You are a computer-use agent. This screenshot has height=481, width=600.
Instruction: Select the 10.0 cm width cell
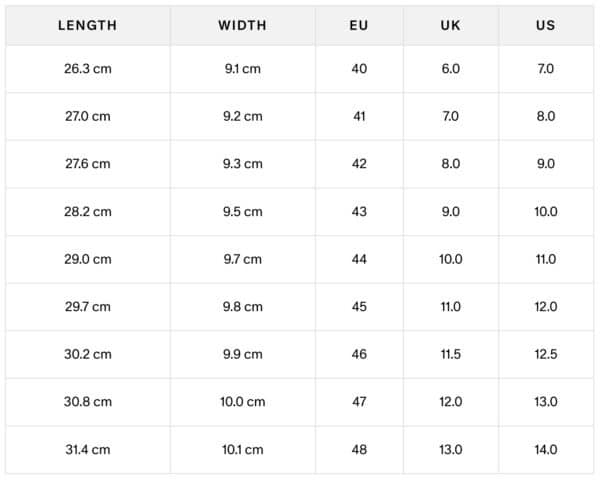242,402
